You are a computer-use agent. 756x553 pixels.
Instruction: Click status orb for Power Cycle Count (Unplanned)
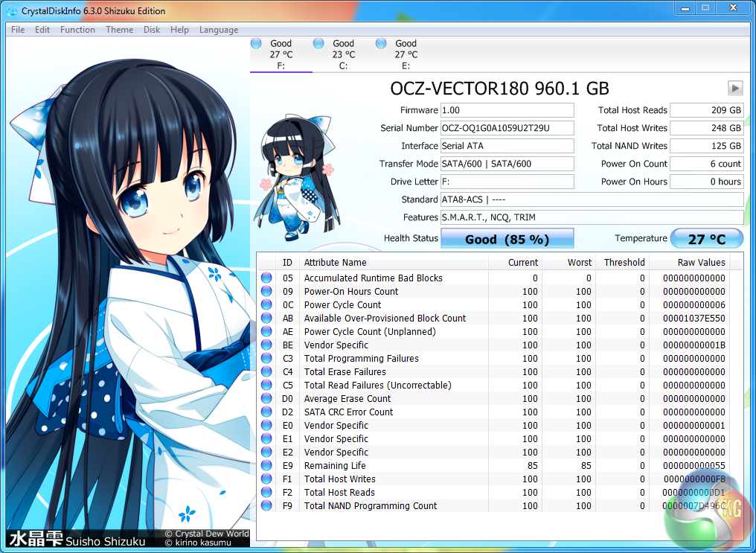pos(266,331)
